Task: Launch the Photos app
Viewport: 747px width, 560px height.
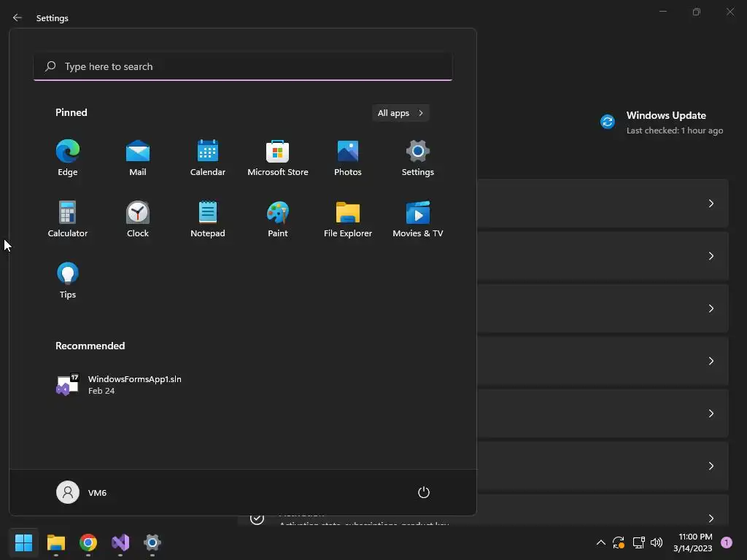Action: pyautogui.click(x=348, y=158)
